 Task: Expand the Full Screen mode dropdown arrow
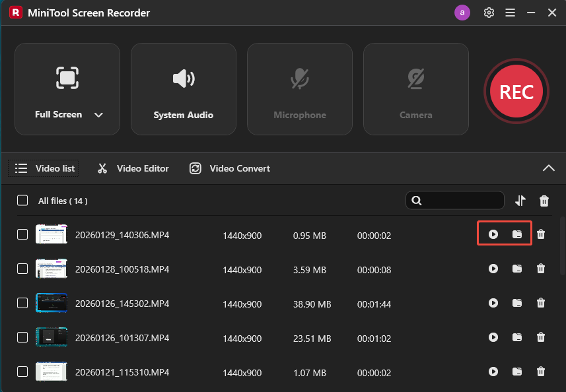click(98, 114)
